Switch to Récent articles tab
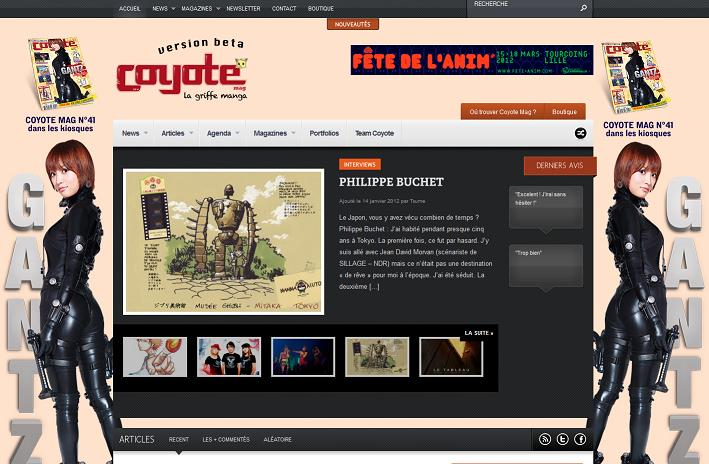The width and height of the screenshot is (709, 464). [179, 439]
